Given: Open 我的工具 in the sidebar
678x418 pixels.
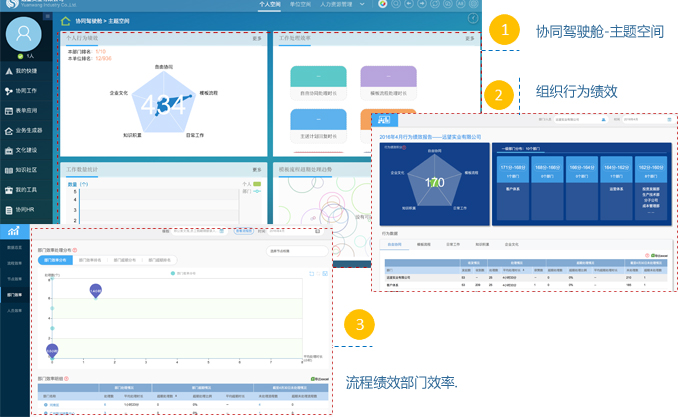Looking at the screenshot, I should coord(28,189).
